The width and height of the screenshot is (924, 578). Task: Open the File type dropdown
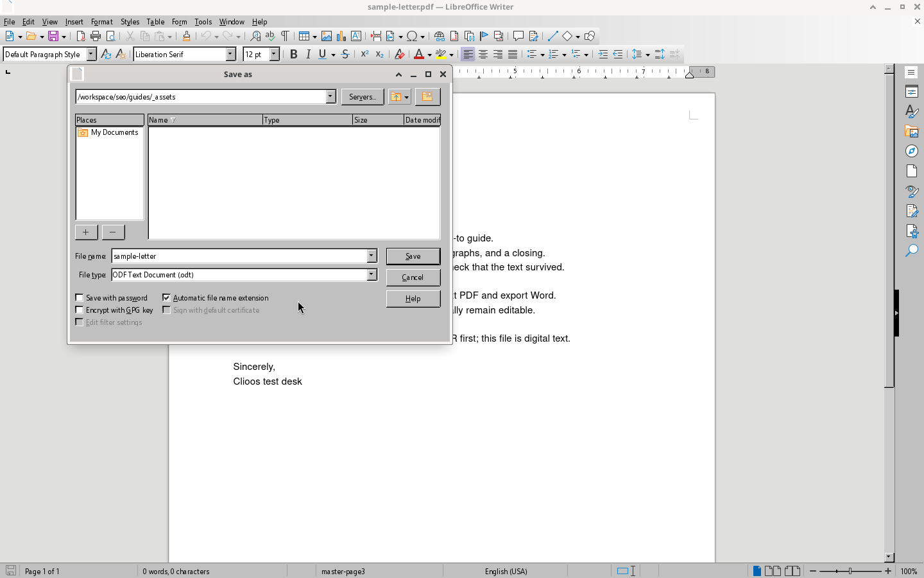pyautogui.click(x=372, y=275)
